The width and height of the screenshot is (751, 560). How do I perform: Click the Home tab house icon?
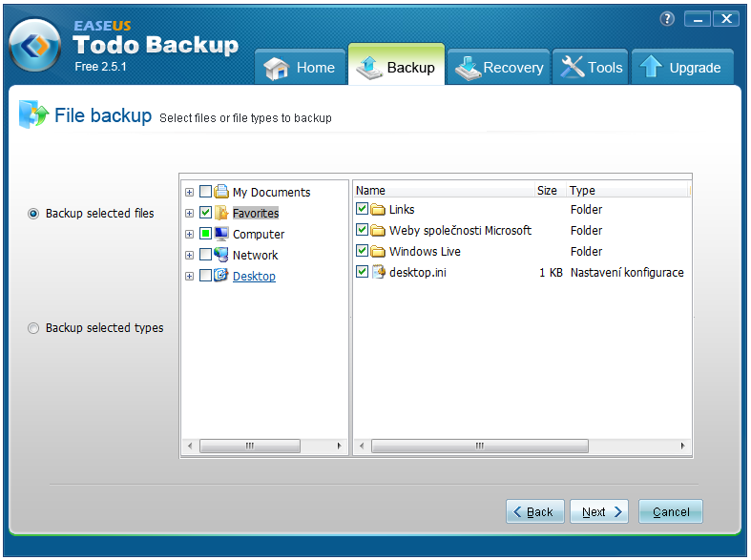coord(277,68)
